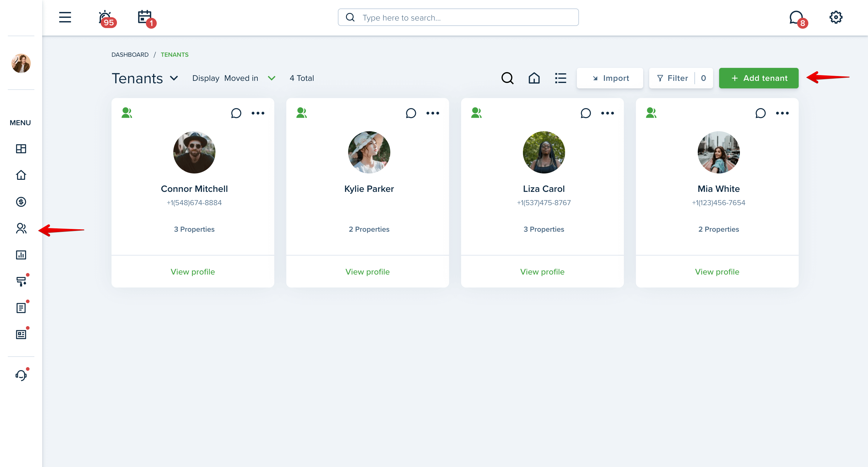Open the three-dots menu on Kylie Parker card
This screenshot has height=467, width=868.
pos(433,113)
